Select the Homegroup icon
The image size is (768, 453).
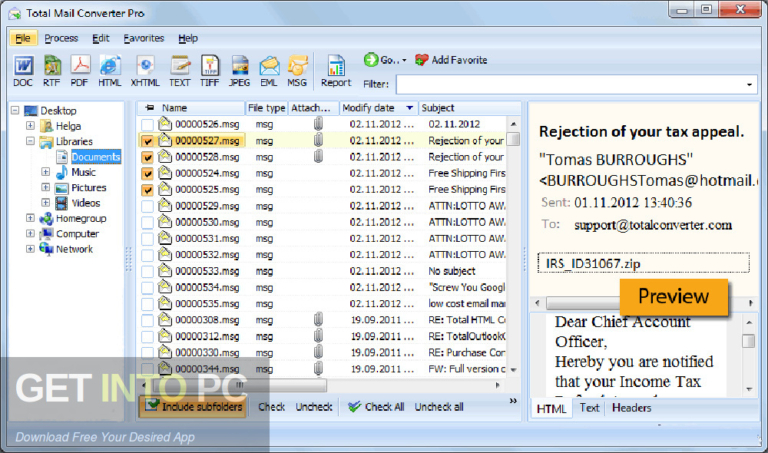47,218
